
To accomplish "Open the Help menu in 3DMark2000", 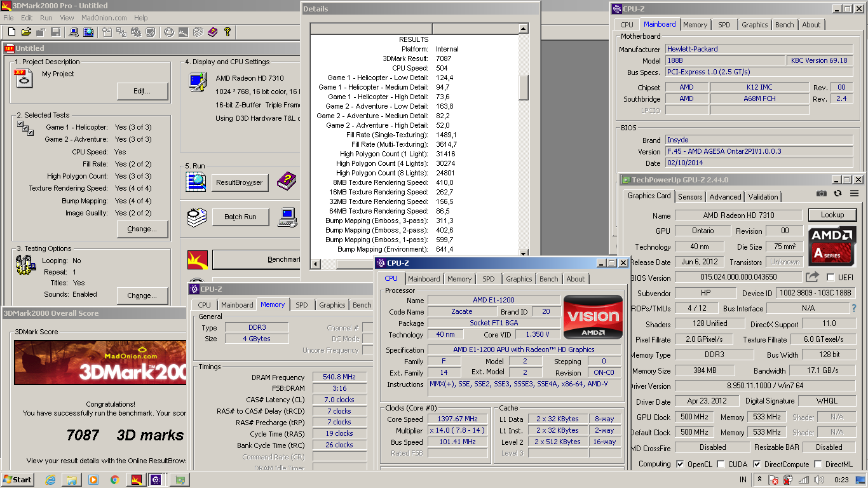I will [141, 18].
